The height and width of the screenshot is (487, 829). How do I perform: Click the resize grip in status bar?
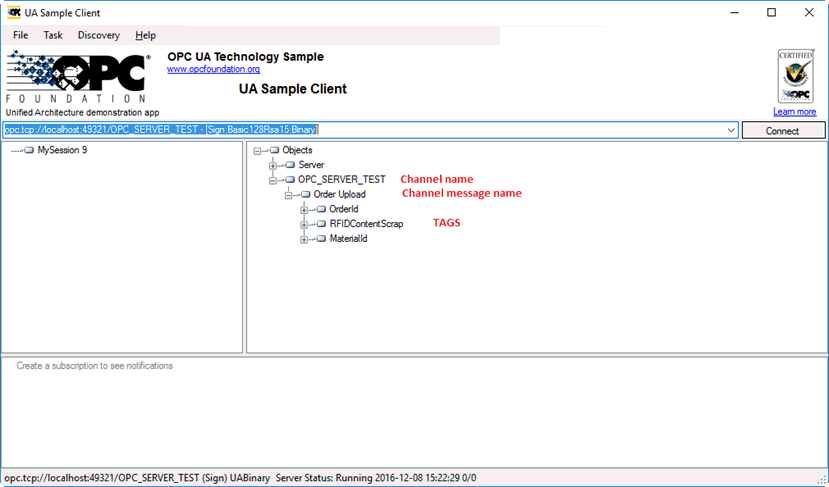822,480
